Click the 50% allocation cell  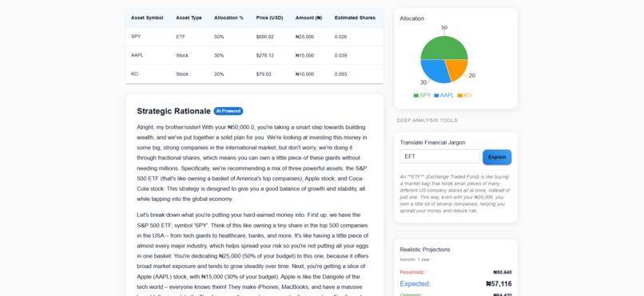pyautogui.click(x=219, y=37)
